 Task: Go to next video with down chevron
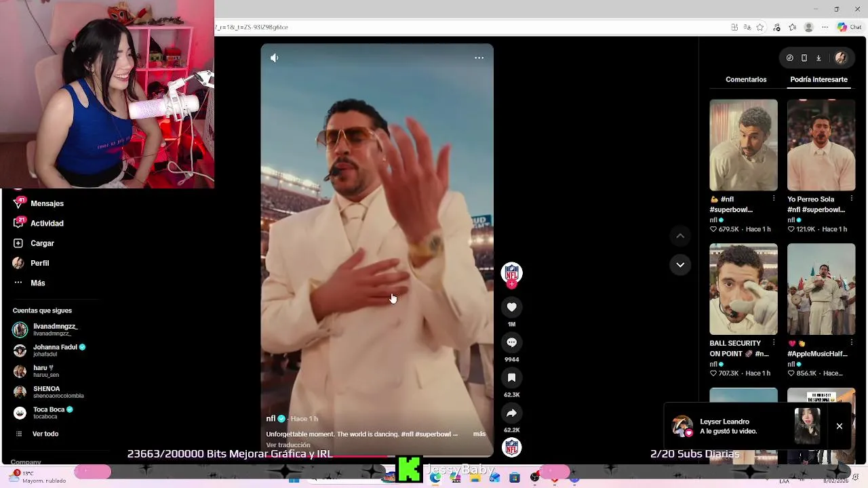coord(680,264)
